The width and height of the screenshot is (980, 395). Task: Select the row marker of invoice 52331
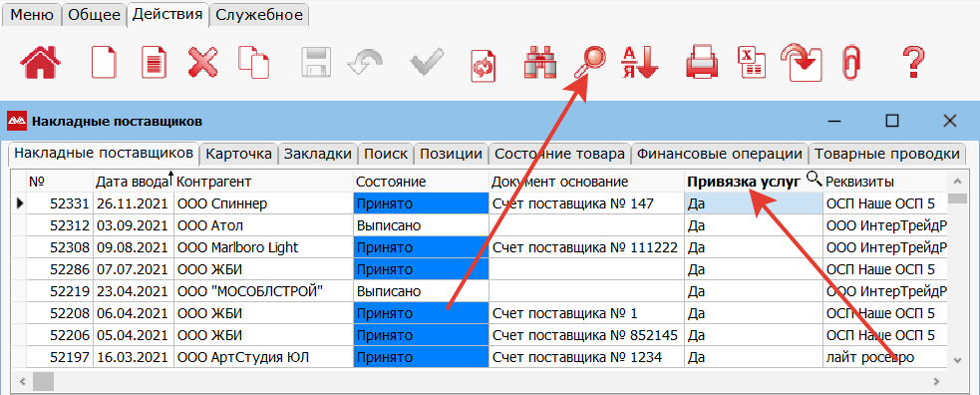tap(19, 203)
